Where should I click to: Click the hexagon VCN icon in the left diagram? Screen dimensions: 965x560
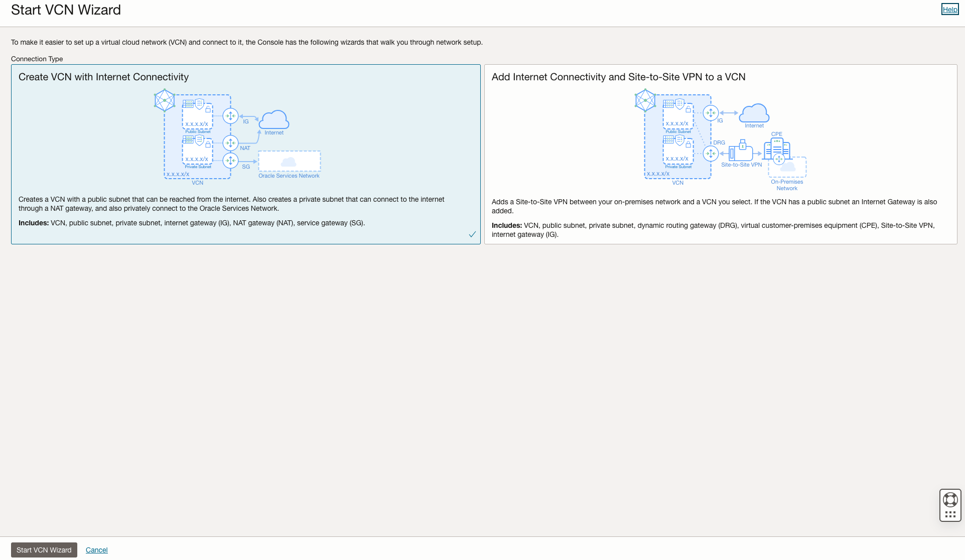click(165, 100)
